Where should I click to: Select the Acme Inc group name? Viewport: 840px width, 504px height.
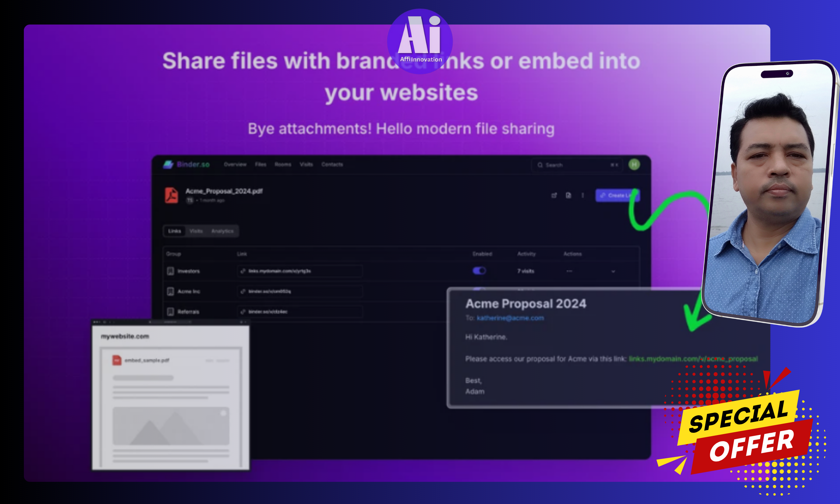[x=189, y=291]
